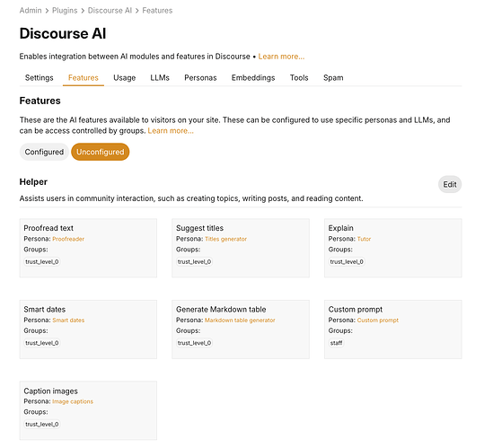Switch to the Usage tab

pos(125,77)
